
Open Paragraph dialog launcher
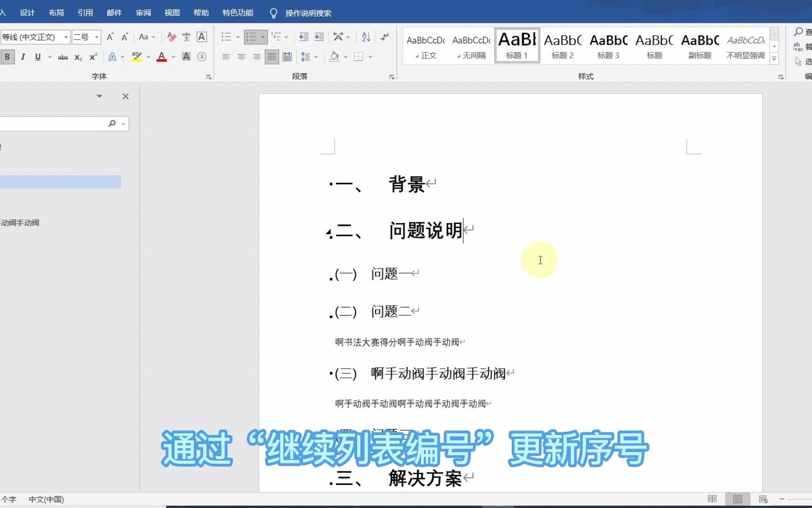click(x=392, y=77)
